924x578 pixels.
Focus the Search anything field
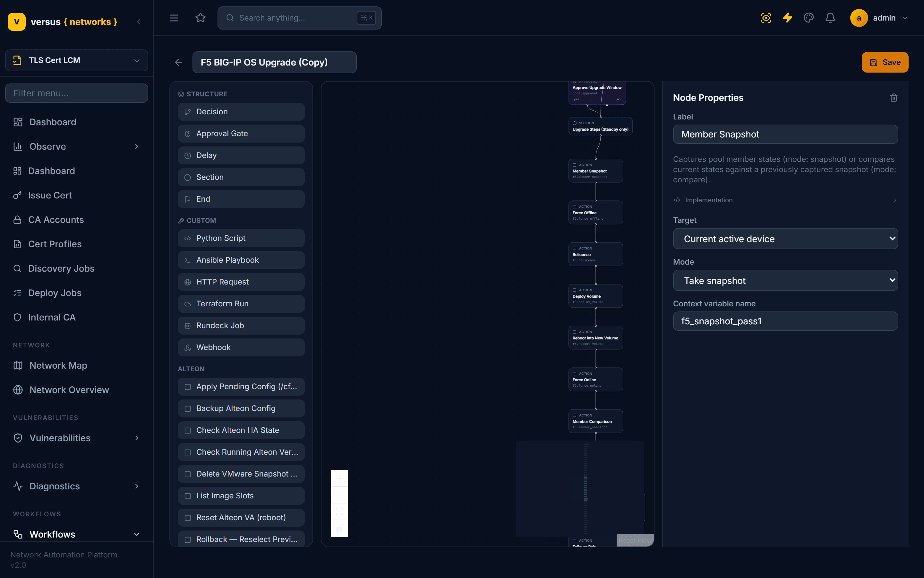coord(299,18)
